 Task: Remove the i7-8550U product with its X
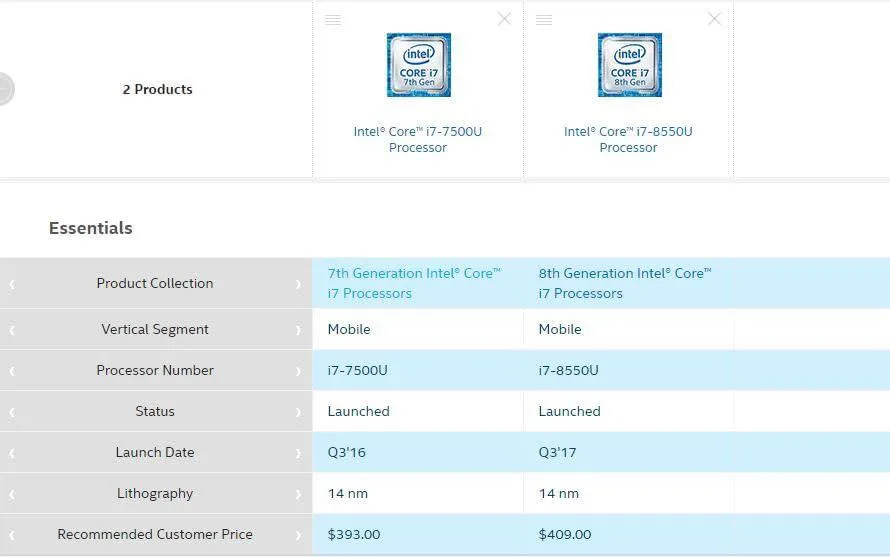[x=715, y=19]
